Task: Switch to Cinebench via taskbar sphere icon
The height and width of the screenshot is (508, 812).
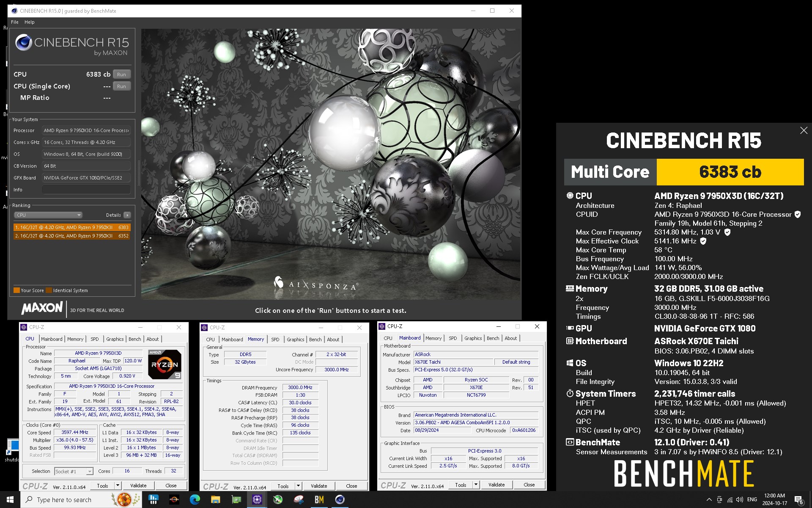Action: (x=340, y=500)
